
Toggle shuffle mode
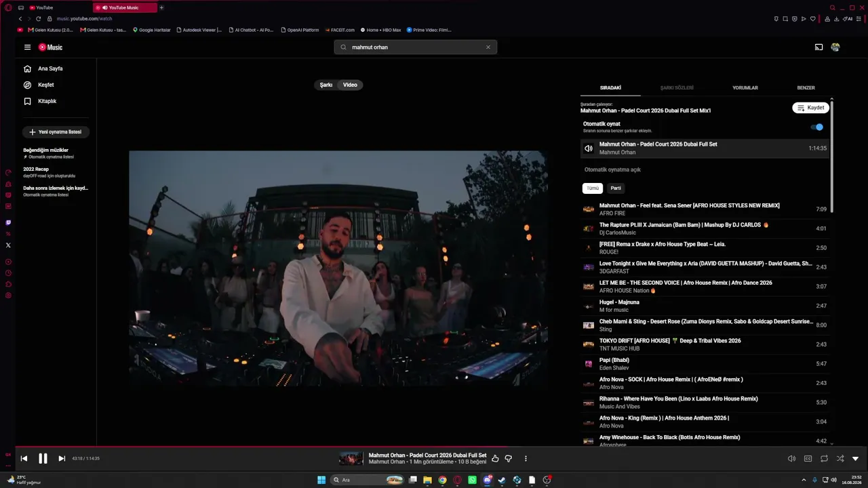(840, 459)
